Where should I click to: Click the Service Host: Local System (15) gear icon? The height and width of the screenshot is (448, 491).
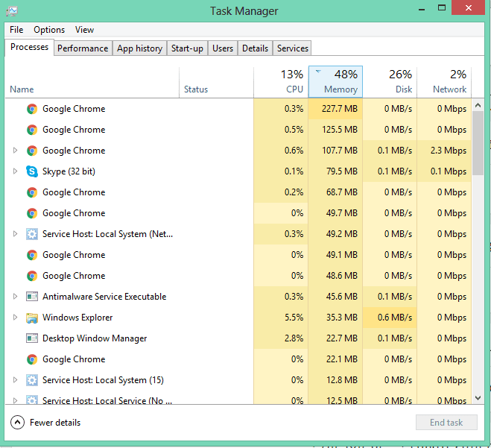[32, 380]
